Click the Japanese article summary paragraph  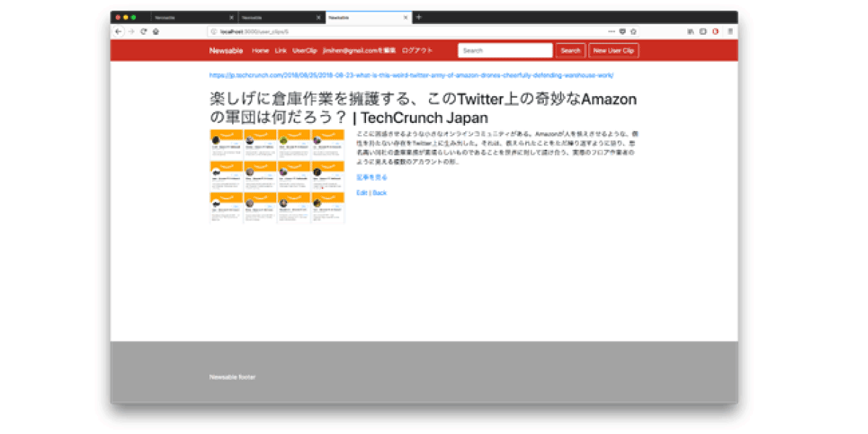click(x=497, y=148)
